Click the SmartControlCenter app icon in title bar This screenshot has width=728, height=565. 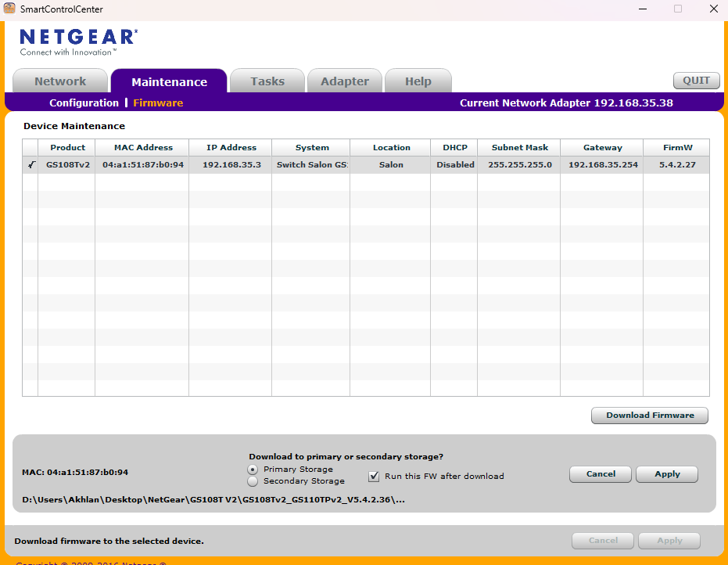click(x=9, y=9)
